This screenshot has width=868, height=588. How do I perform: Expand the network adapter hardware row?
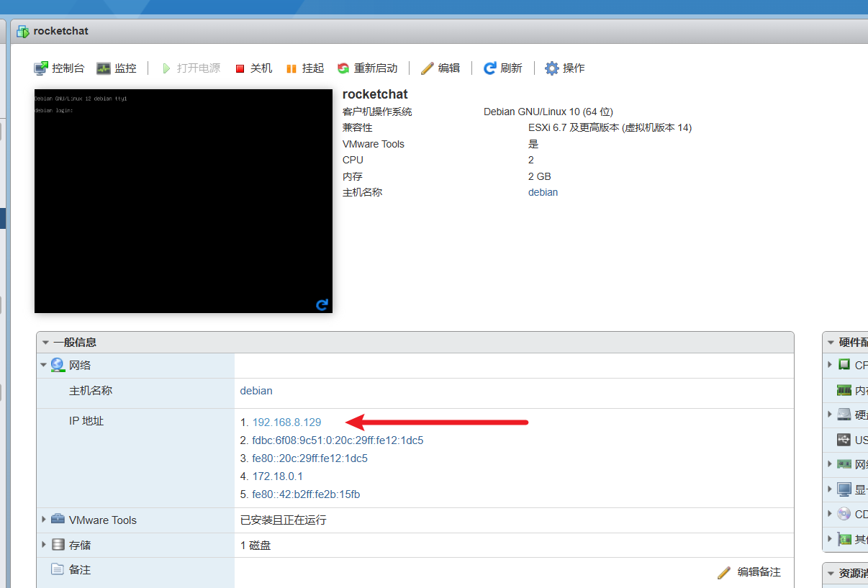coord(831,464)
